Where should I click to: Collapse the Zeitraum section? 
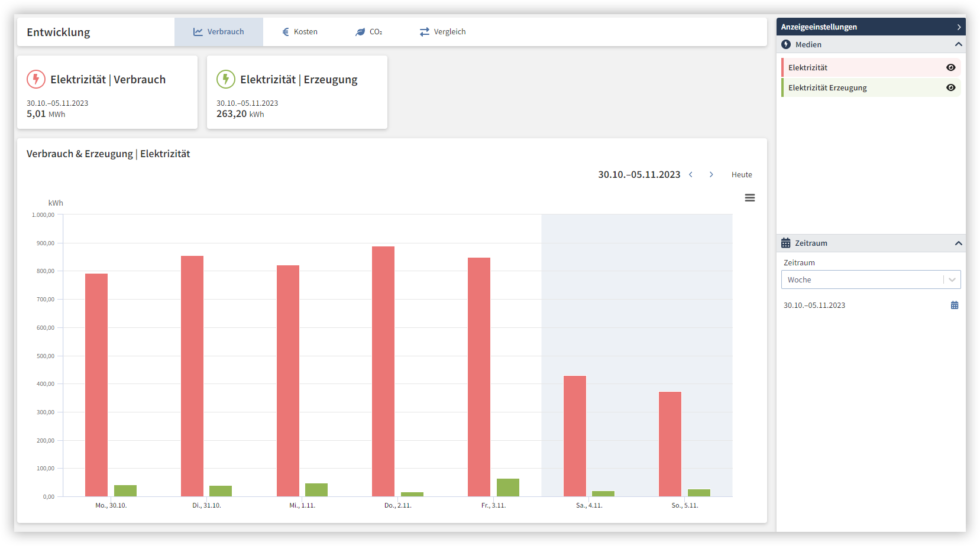tap(958, 243)
